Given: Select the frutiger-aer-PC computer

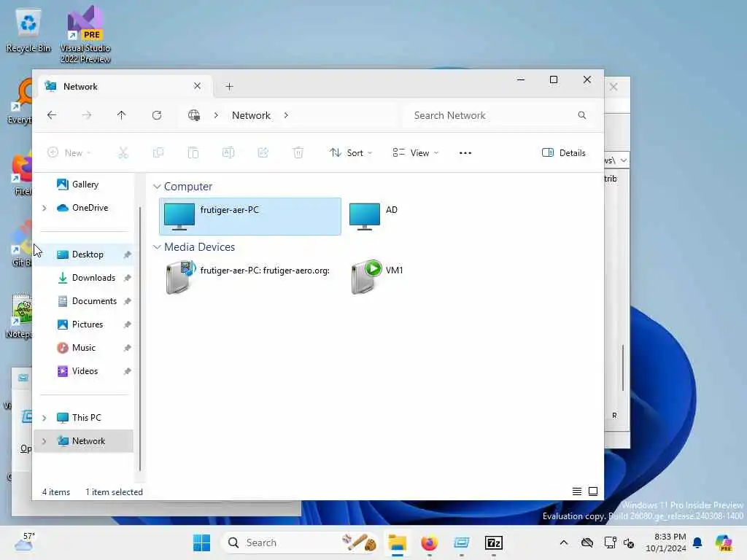Looking at the screenshot, I should point(250,216).
